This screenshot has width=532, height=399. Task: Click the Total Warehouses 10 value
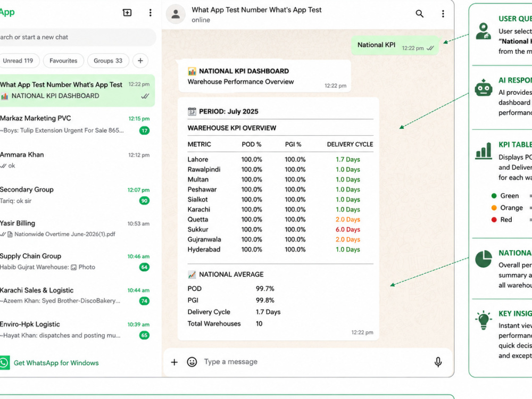coord(259,323)
